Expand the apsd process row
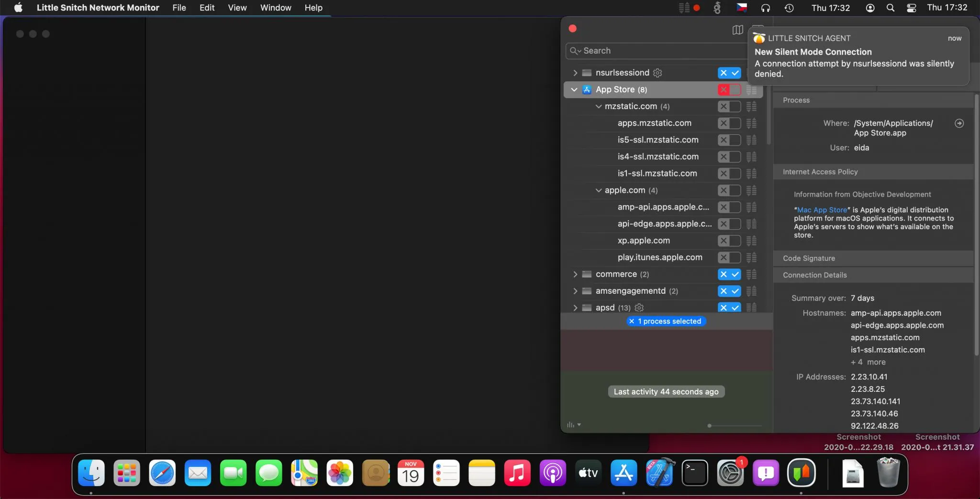Viewport: 980px width, 499px height. pyautogui.click(x=575, y=308)
